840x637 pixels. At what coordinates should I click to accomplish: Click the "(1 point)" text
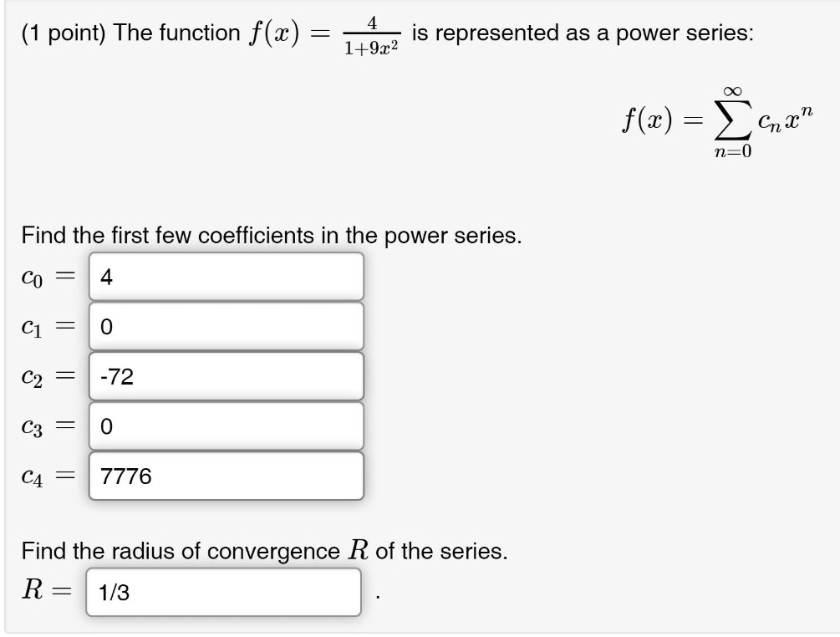coord(64,33)
